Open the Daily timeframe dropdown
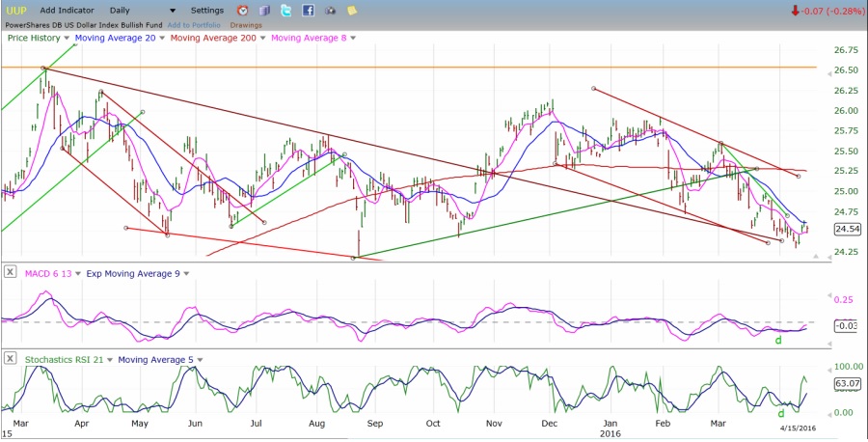The image size is (868, 442). click(128, 10)
